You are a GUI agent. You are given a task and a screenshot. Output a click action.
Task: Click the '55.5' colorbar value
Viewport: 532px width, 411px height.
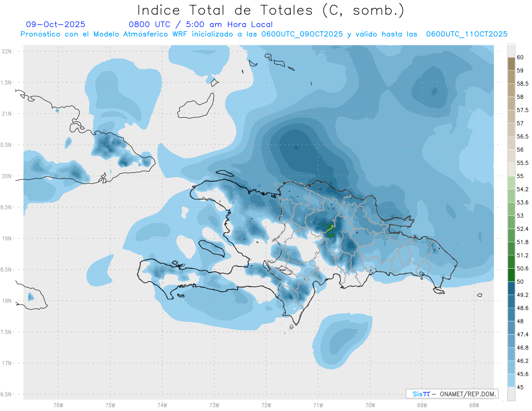click(523, 163)
